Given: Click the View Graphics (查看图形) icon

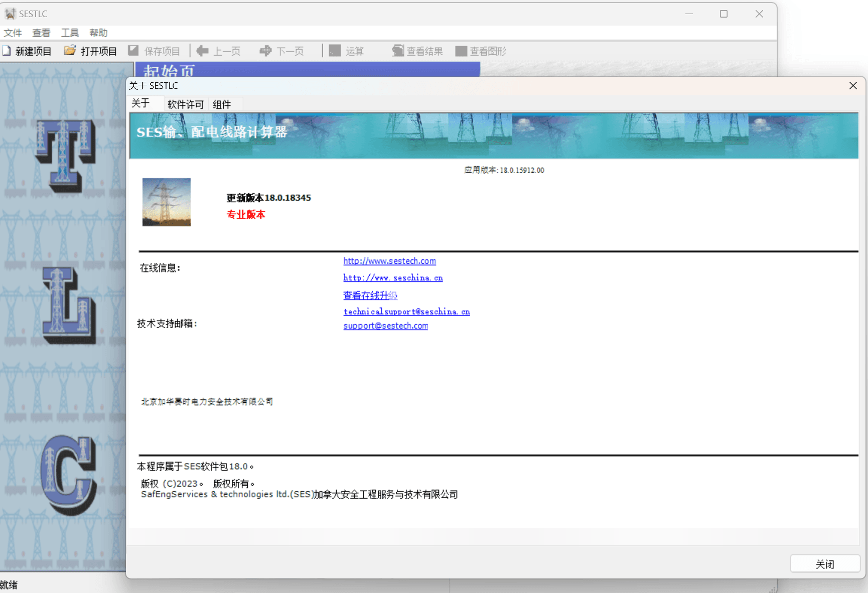Looking at the screenshot, I should [x=461, y=51].
